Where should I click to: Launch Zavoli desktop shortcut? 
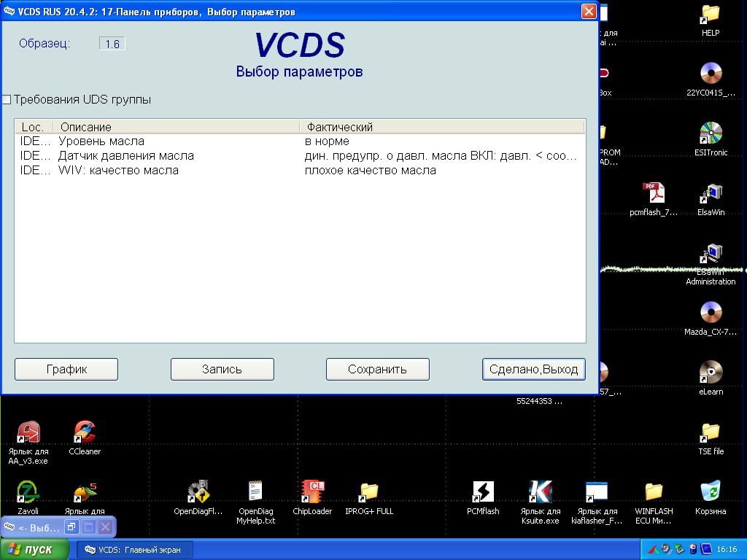[28, 497]
